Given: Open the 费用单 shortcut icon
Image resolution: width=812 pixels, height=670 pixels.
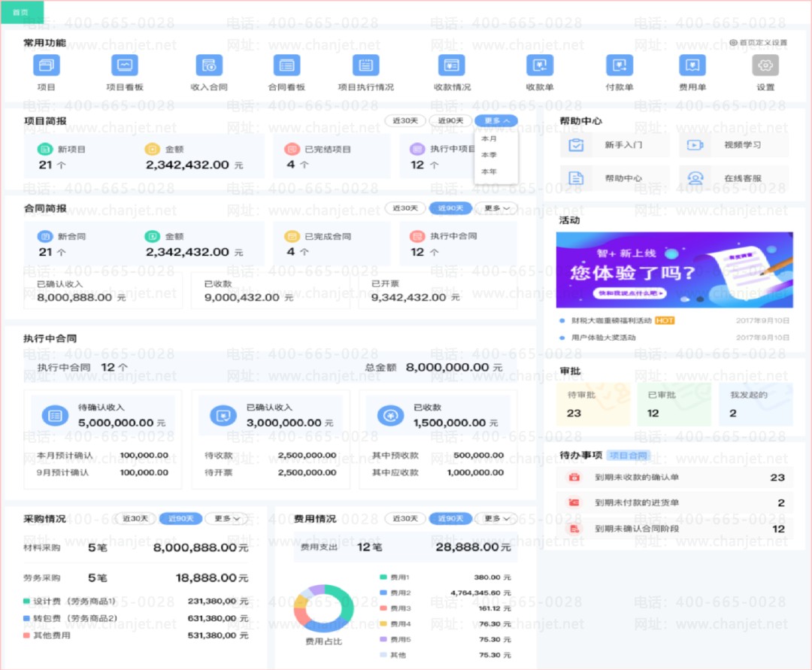Looking at the screenshot, I should [692, 65].
